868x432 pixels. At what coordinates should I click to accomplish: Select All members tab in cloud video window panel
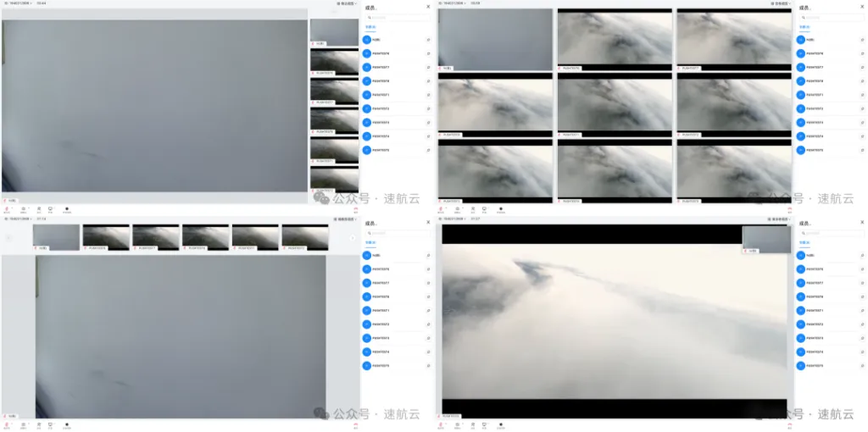tap(801, 242)
